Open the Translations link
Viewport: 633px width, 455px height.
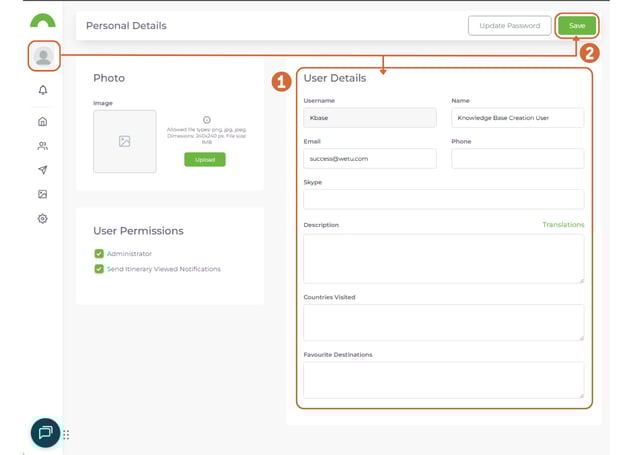tap(563, 224)
